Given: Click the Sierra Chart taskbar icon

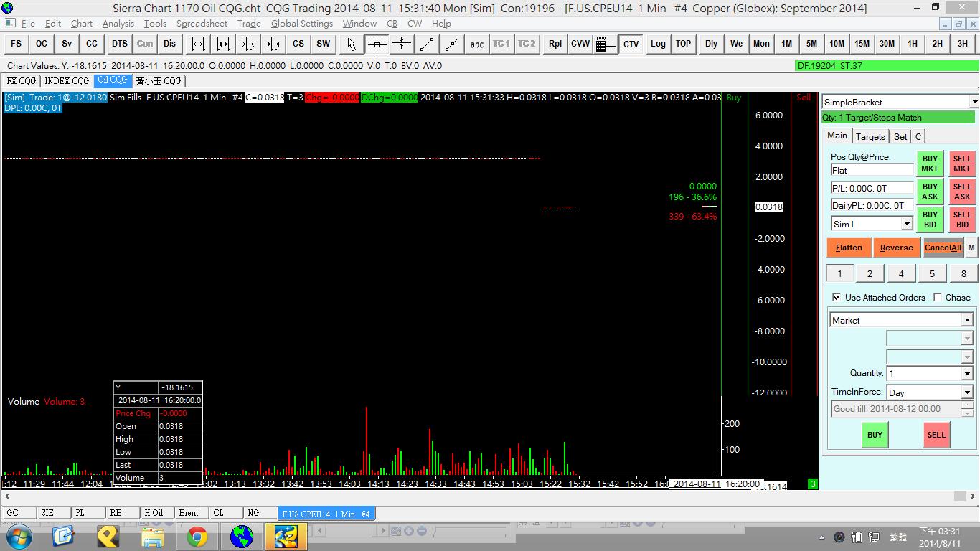Looking at the screenshot, I should tap(286, 537).
